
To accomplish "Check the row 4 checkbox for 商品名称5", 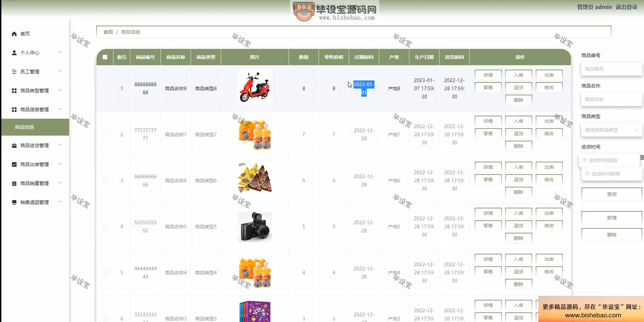I will [x=105, y=227].
